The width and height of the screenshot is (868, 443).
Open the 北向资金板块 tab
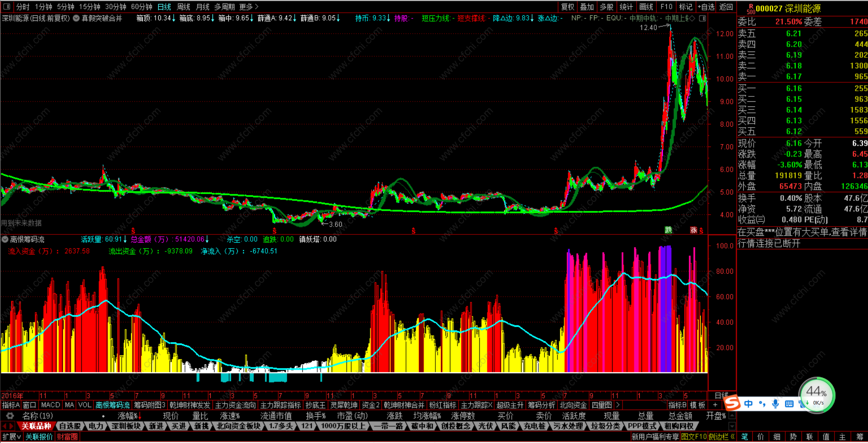pyautogui.click(x=238, y=426)
